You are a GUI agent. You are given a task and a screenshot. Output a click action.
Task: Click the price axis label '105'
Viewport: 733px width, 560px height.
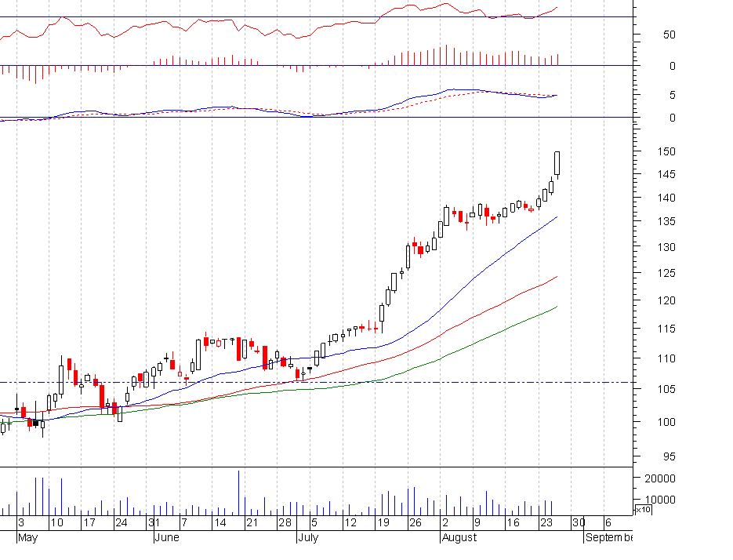tap(666, 389)
